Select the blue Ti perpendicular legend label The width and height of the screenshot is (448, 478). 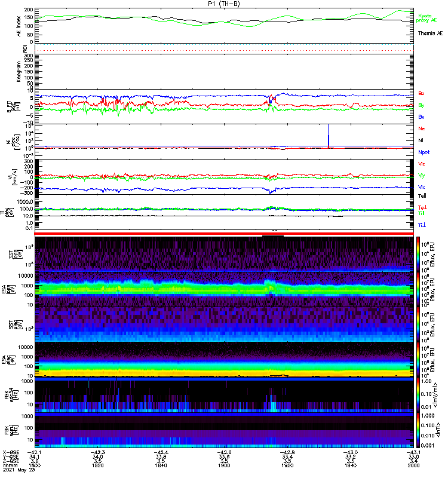pyautogui.click(x=422, y=225)
